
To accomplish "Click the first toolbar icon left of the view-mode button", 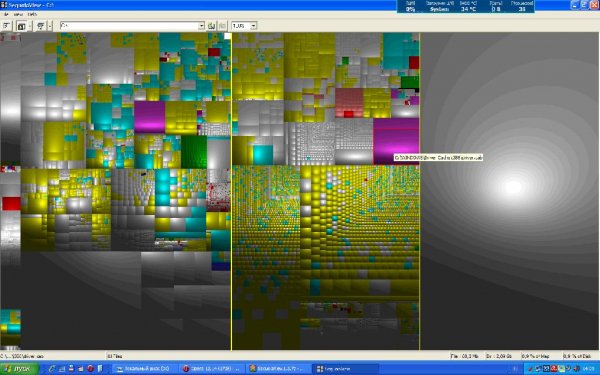I will tap(7, 26).
